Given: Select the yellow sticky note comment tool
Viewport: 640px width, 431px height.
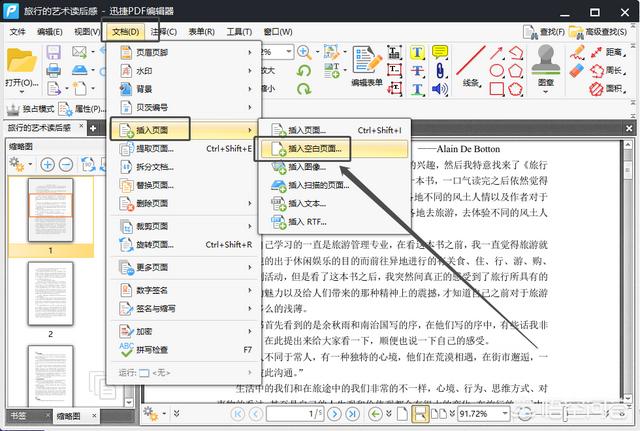Looking at the screenshot, I should pos(440,52).
